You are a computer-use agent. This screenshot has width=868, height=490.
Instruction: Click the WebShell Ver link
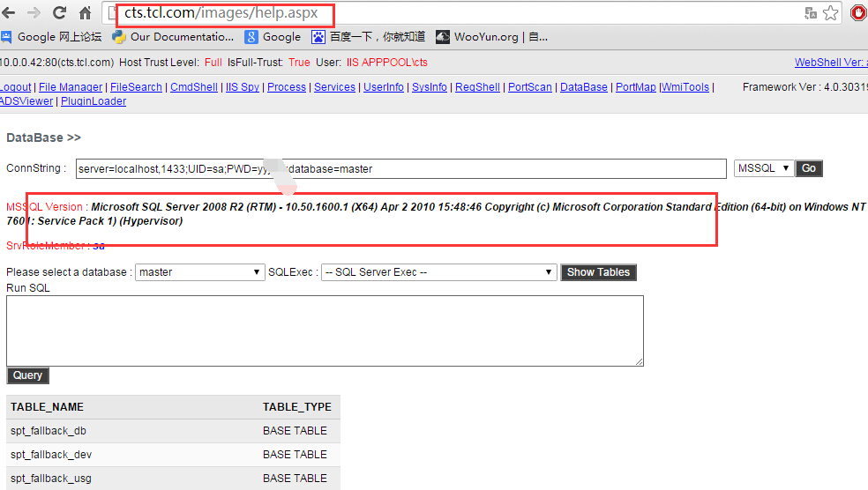831,63
